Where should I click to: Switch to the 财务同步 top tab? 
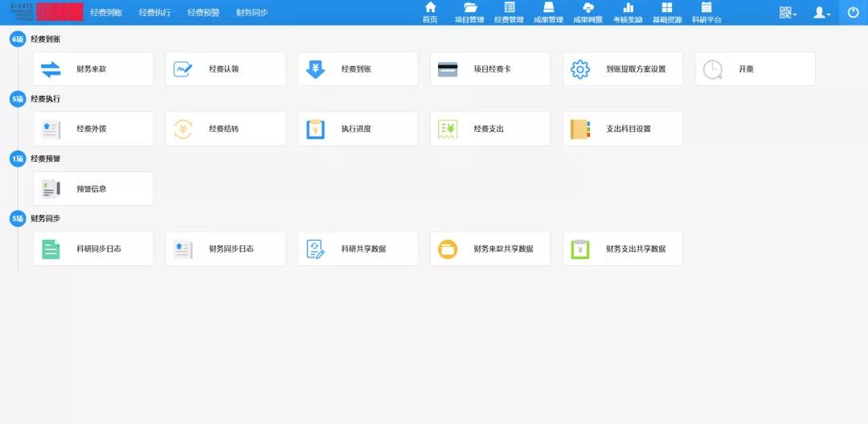(x=252, y=13)
